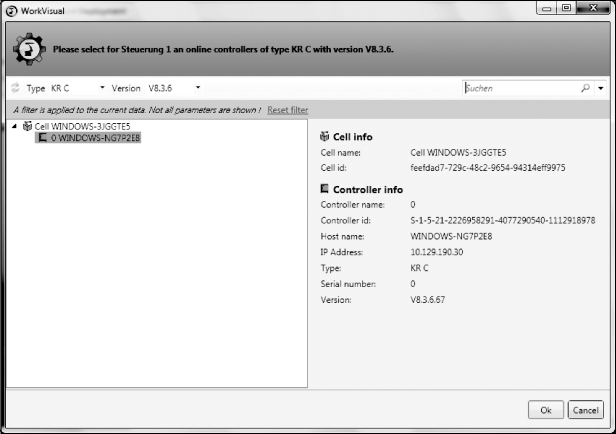Click the magnifier icon in search box

[585, 88]
